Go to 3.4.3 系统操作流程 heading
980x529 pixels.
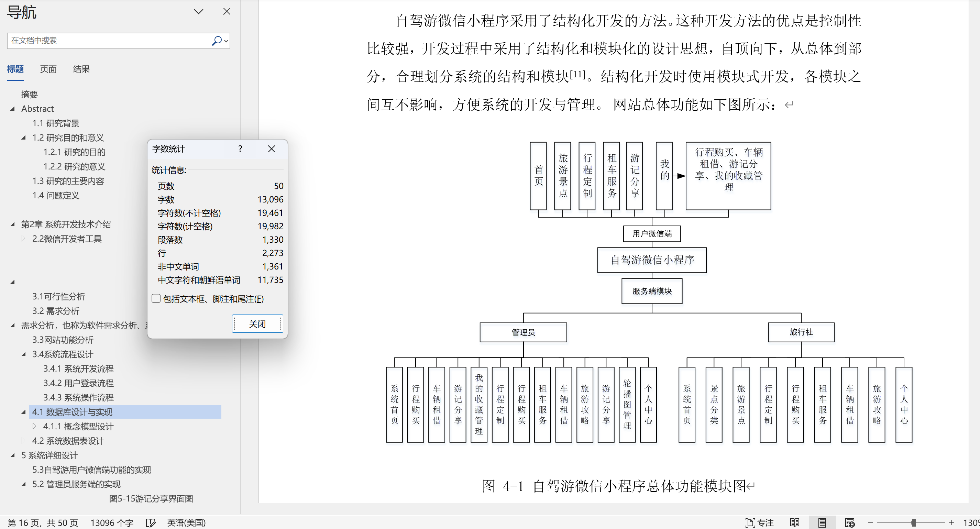point(78,398)
